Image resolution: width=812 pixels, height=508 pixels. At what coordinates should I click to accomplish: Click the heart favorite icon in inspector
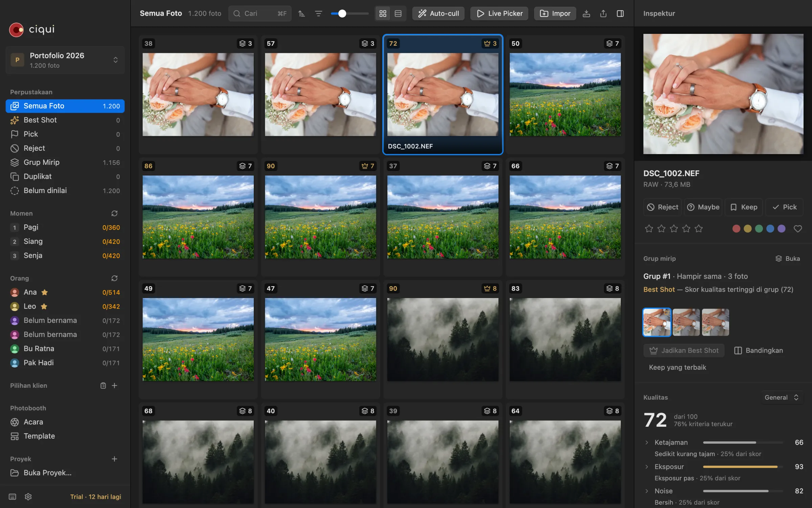797,229
